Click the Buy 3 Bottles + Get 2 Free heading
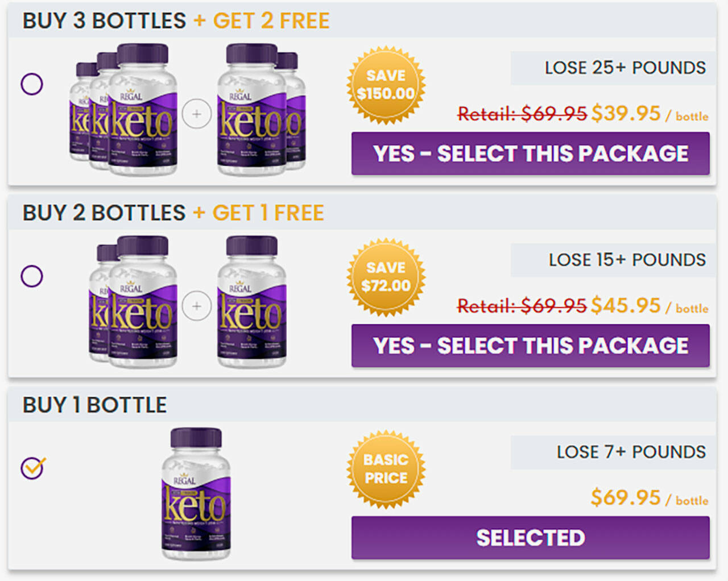 point(176,21)
